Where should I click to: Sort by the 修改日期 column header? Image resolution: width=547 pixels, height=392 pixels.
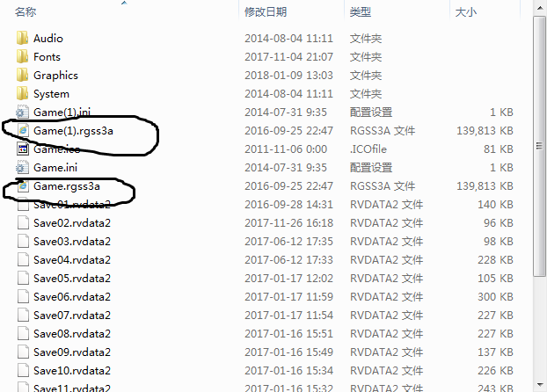tap(266, 11)
